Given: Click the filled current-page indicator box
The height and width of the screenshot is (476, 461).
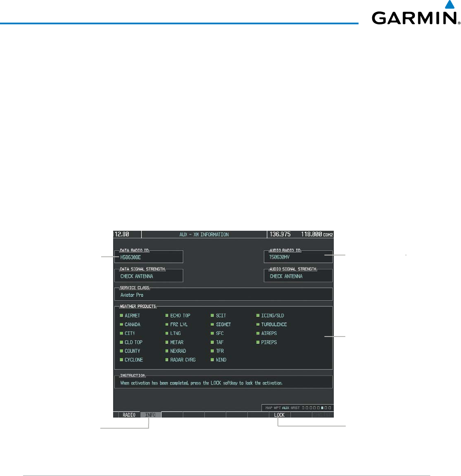Looking at the screenshot, I should point(322,408).
